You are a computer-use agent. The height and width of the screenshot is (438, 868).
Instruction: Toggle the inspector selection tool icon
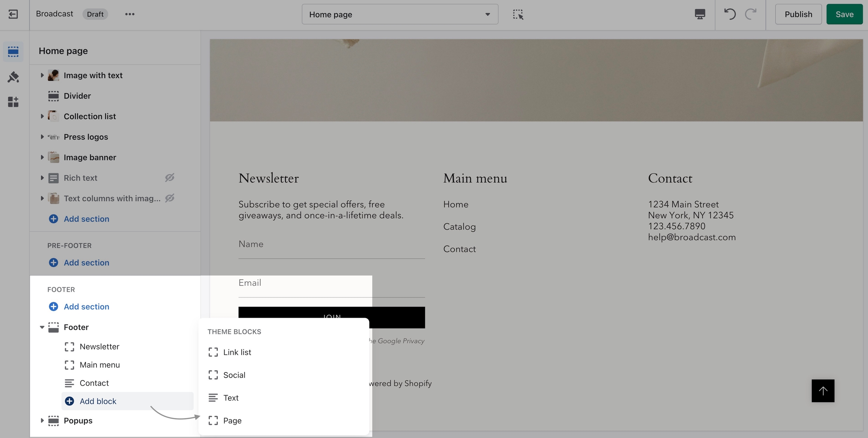point(518,14)
